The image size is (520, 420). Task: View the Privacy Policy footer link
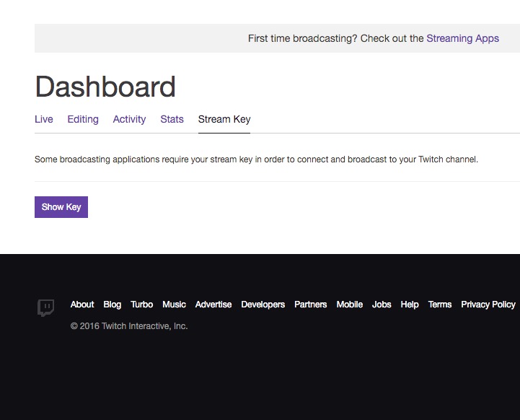(488, 305)
